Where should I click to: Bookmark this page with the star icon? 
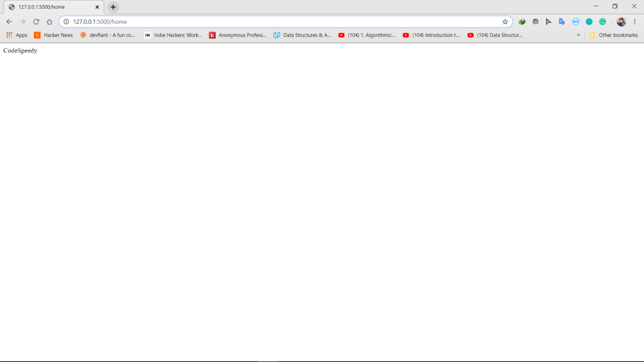505,21
